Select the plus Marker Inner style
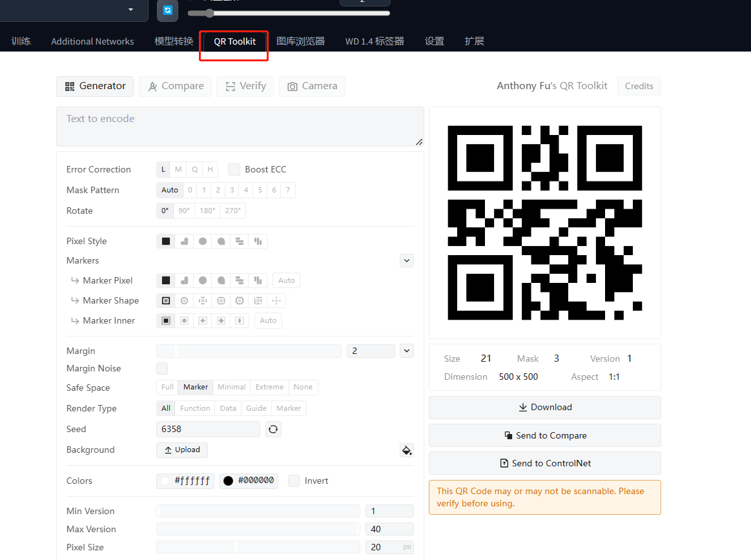 (203, 320)
